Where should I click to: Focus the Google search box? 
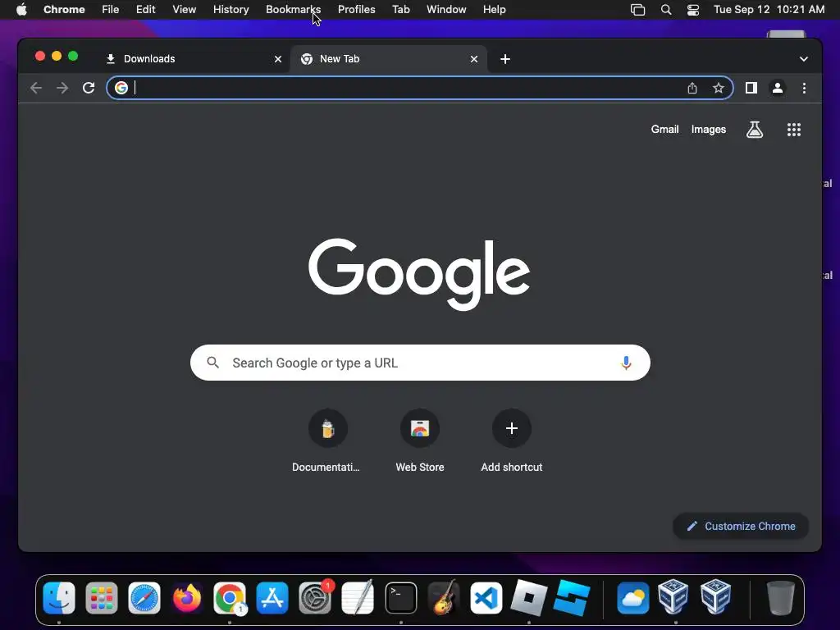(420, 363)
